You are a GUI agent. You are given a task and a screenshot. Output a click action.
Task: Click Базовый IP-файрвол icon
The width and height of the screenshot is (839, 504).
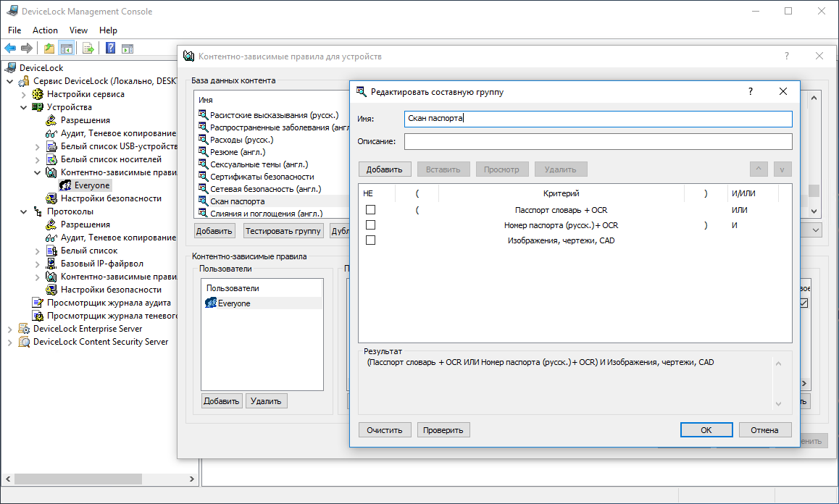51,264
